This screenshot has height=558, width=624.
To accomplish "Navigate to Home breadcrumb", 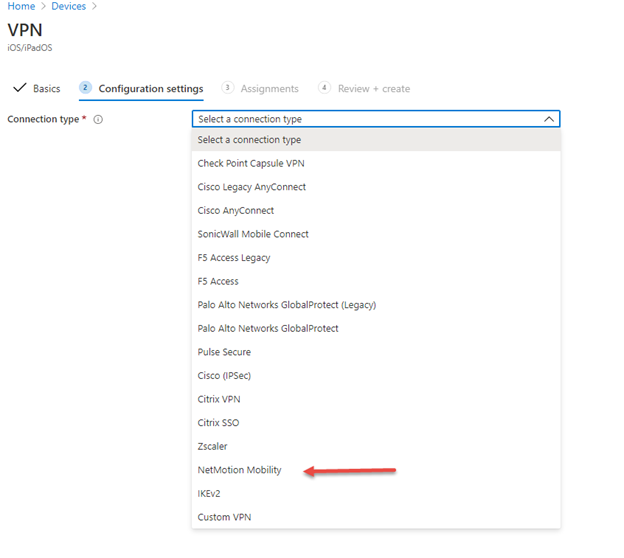I will click(21, 6).
